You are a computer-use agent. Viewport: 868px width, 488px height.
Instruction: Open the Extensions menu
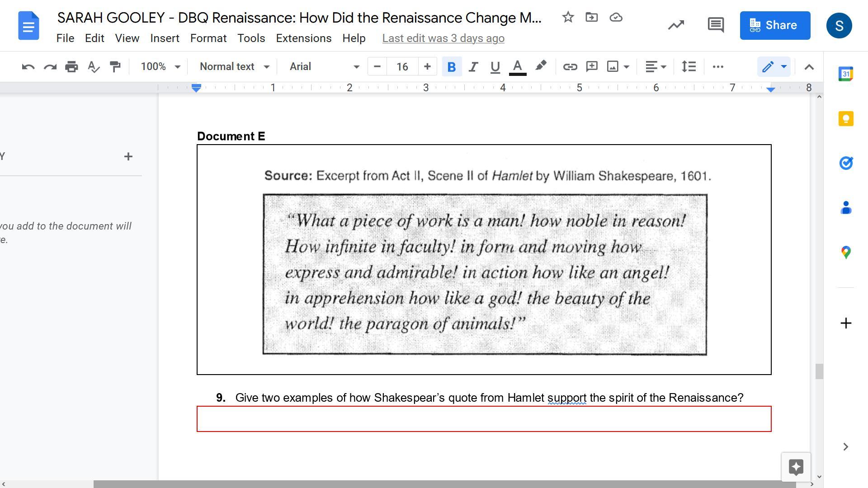coord(303,38)
